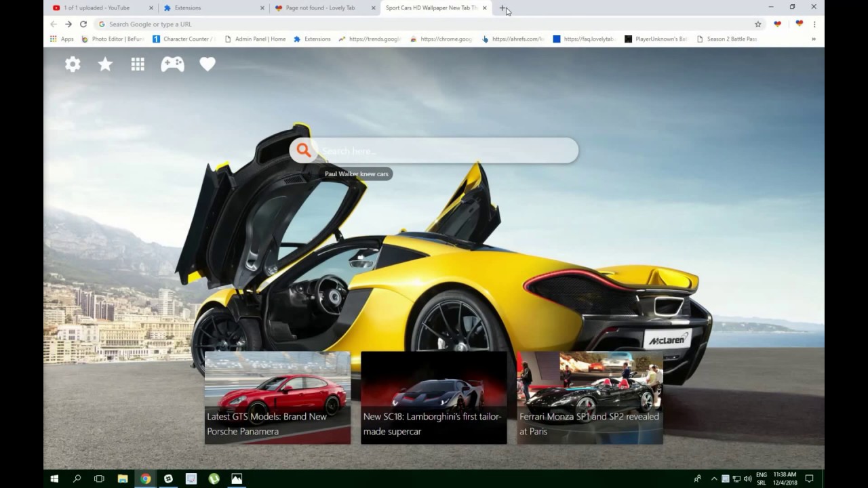Click the Chrome icon on the taskbar
The image size is (868, 488).
pos(146,479)
